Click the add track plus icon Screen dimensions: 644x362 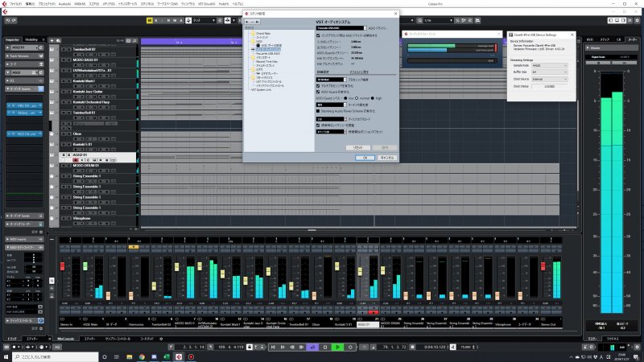[x=52, y=39]
